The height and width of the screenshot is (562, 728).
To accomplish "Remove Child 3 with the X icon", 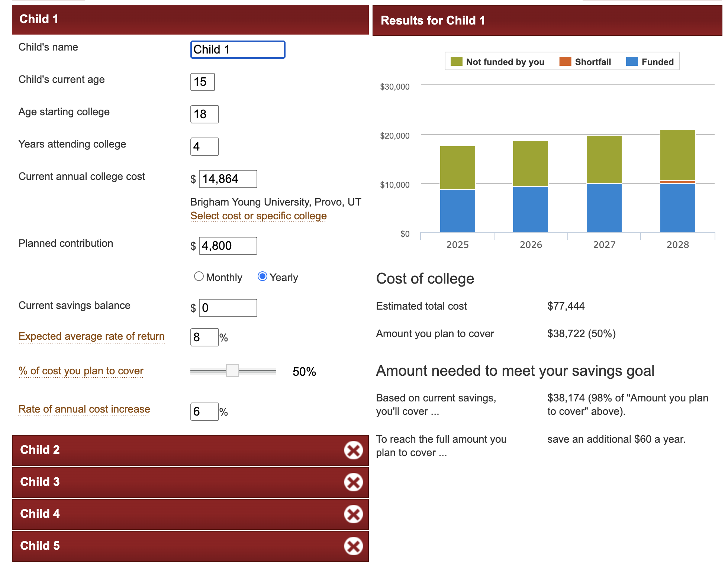I will coord(353,482).
